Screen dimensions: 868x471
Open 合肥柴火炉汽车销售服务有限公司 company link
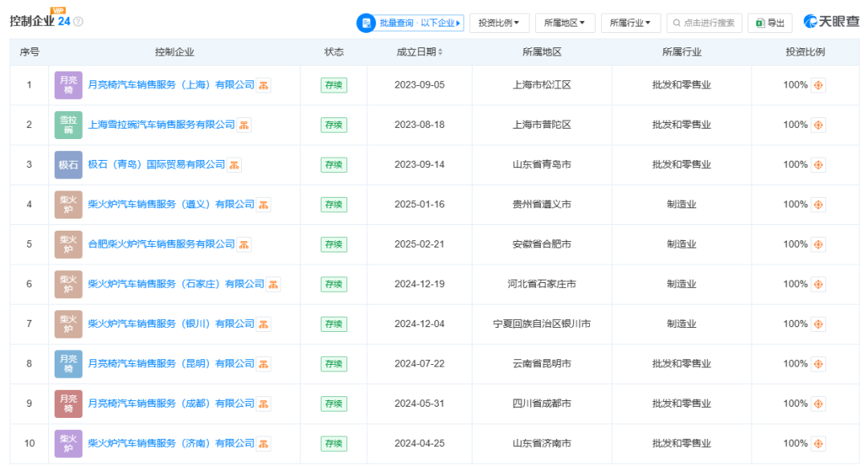point(161,244)
